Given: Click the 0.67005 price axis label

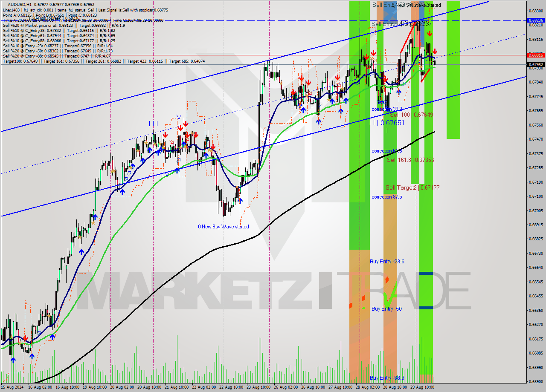Looking at the screenshot, I should (536, 210).
